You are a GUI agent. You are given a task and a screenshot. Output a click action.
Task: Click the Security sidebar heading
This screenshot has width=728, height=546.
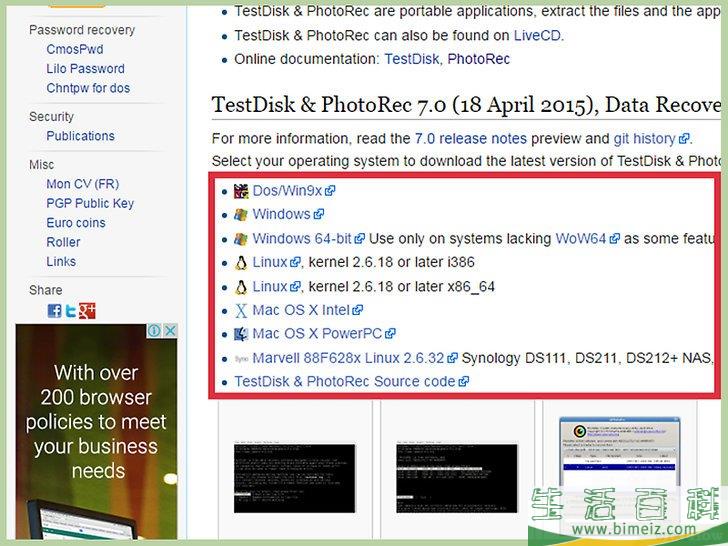coord(51,117)
